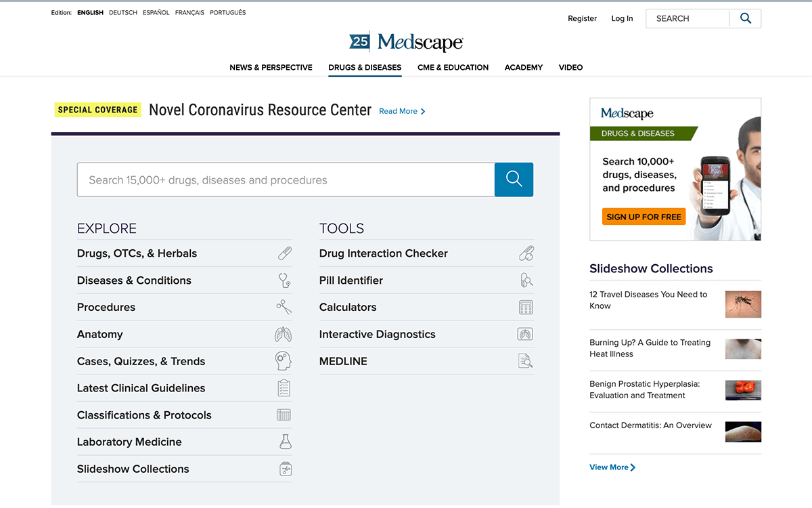Open View More slideshow collections
The height and width of the screenshot is (508, 812).
pyautogui.click(x=612, y=467)
